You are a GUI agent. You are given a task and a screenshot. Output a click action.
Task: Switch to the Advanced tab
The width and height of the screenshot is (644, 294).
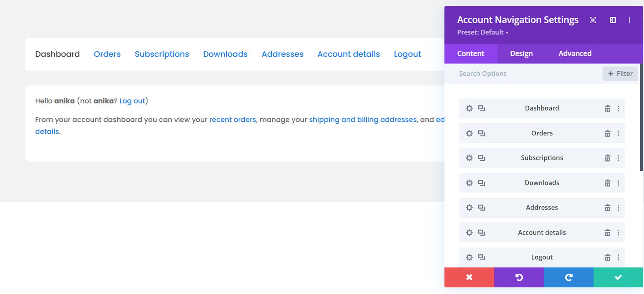pyautogui.click(x=575, y=54)
